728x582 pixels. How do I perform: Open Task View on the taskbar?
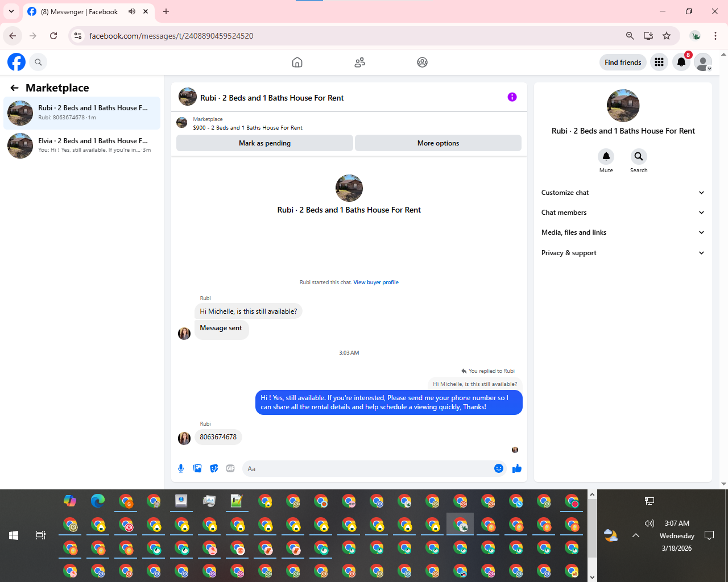coord(40,535)
